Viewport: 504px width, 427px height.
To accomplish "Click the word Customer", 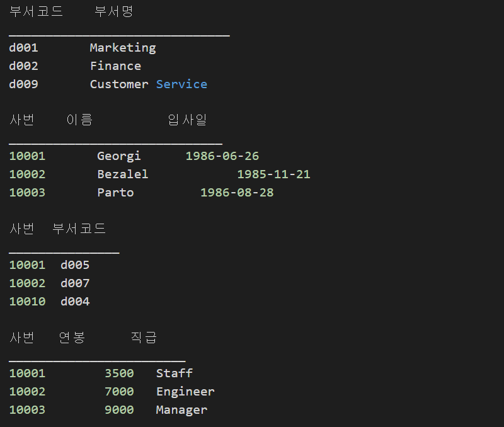I will click(x=119, y=84).
